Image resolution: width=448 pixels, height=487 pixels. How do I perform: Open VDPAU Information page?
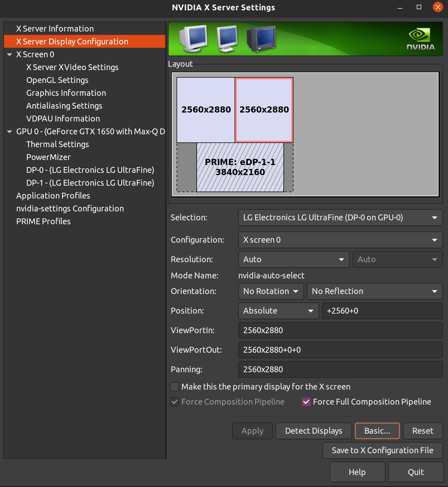(63, 118)
